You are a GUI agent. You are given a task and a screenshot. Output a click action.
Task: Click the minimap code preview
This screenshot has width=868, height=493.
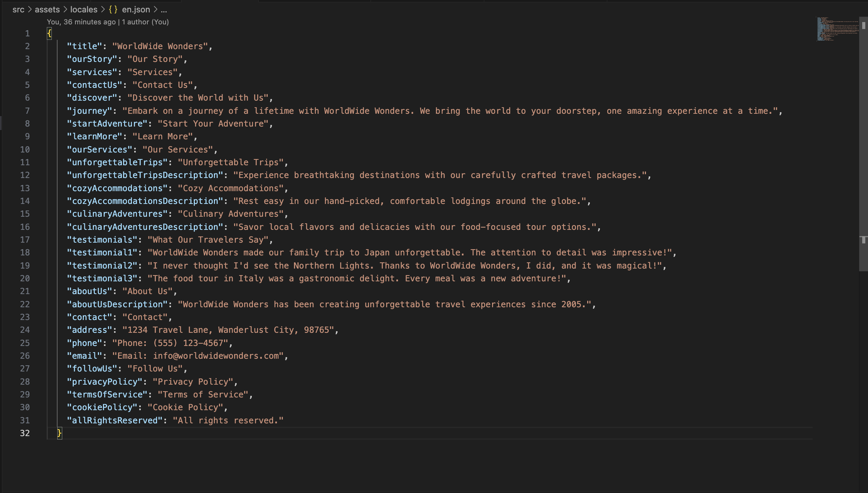(837, 29)
